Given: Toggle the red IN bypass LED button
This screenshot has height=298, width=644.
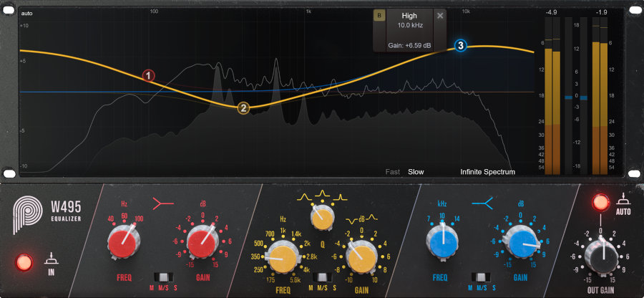Looking at the screenshot, I should pyautogui.click(x=24, y=262).
